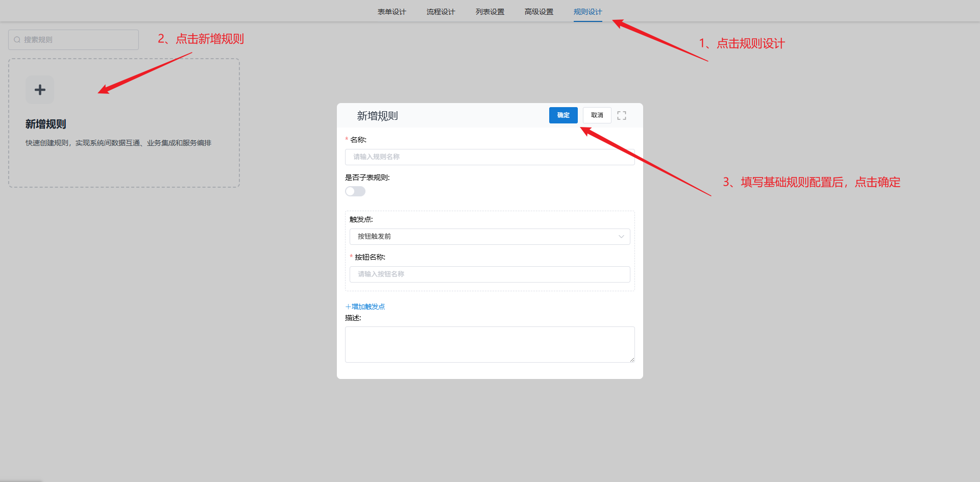
Task: Open the 触发点 dropdown showing 按钮触发前
Action: [x=485, y=237]
